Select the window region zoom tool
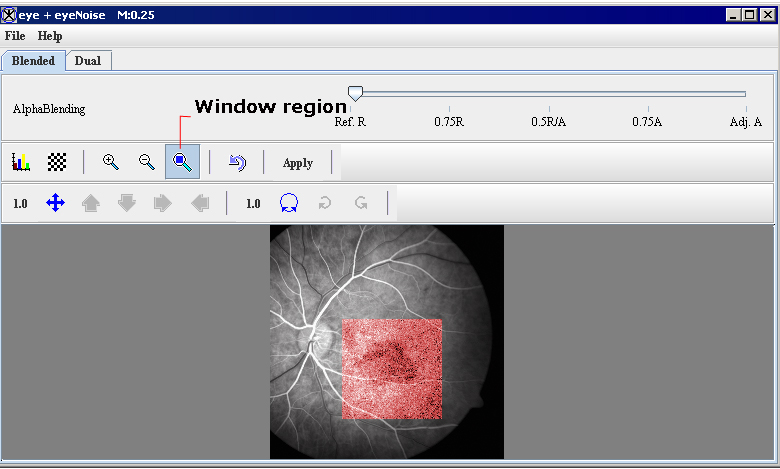This screenshot has height=469, width=780. click(183, 162)
